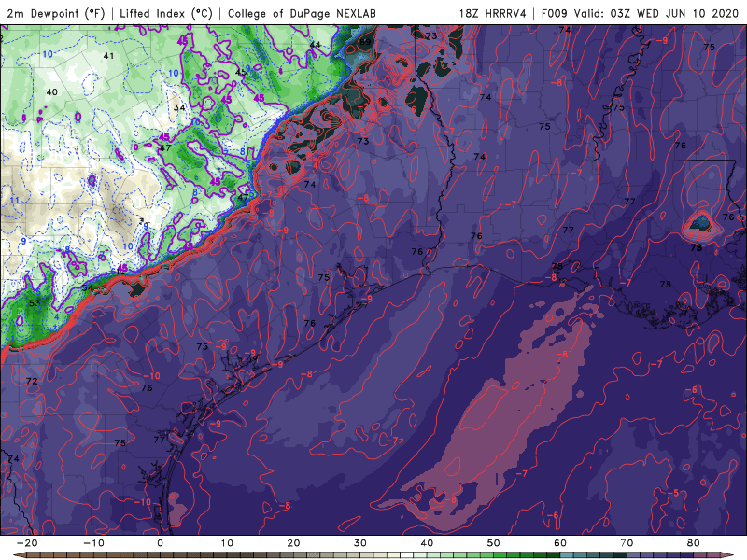Click the '10' colorbar scale label
Screen dimensions: 747x560
coord(227,543)
